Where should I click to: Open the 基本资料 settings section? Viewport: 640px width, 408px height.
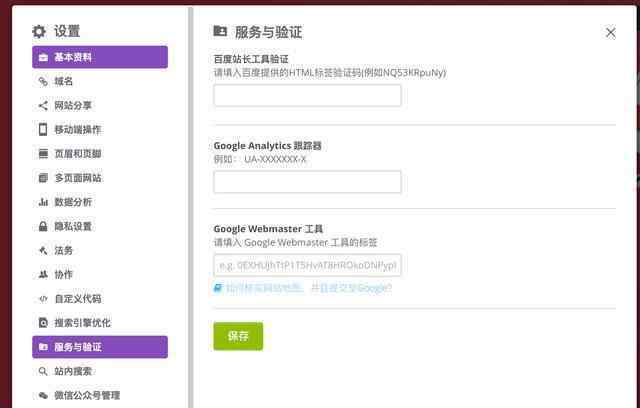coord(100,57)
